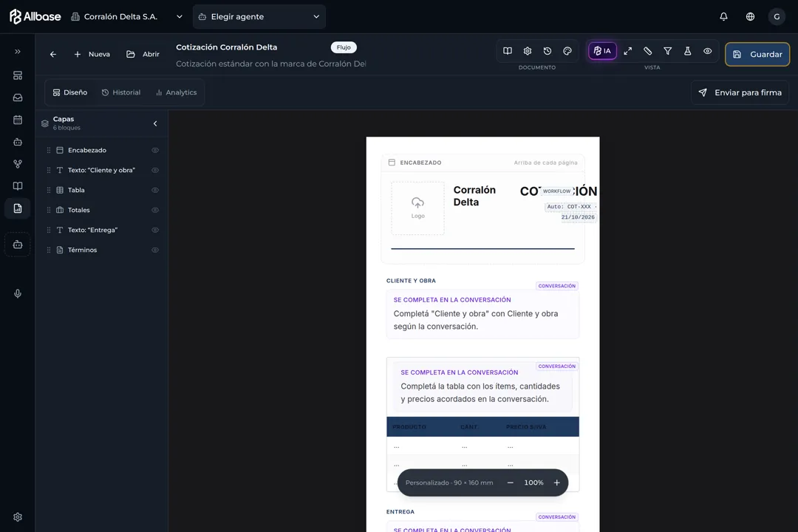The image size is (798, 532).
Task: Toggle visibility of Encabezado layer
Action: [x=155, y=150]
